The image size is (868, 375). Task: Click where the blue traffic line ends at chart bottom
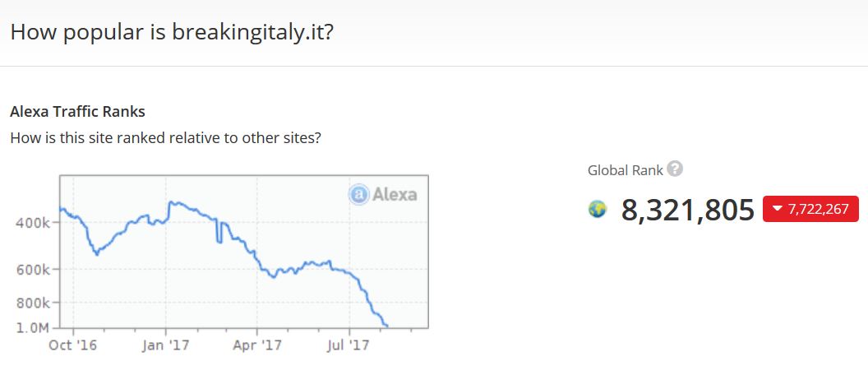point(386,326)
